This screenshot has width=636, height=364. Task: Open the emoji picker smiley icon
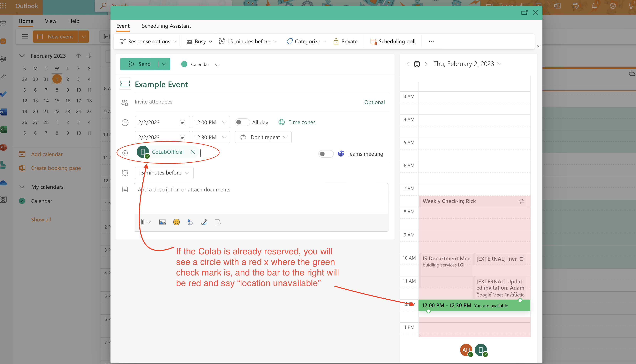click(x=176, y=222)
